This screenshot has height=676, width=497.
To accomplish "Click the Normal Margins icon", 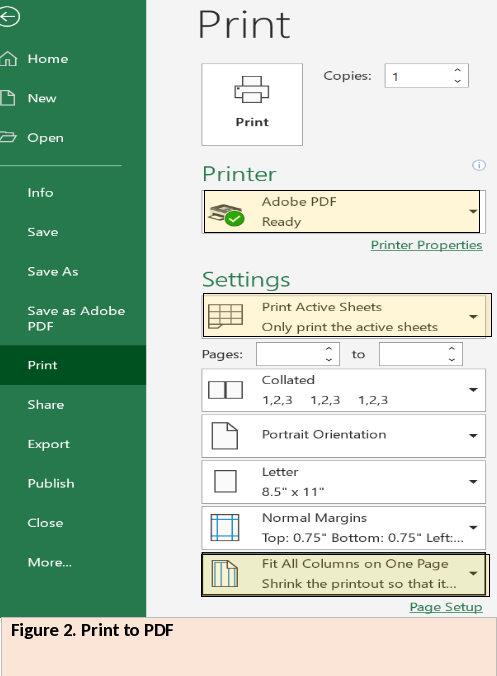I will 225,527.
